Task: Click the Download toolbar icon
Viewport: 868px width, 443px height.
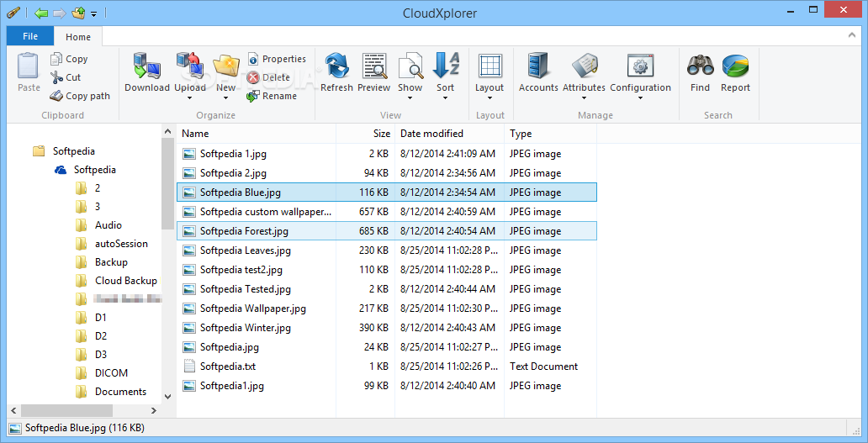Action: pos(146,66)
